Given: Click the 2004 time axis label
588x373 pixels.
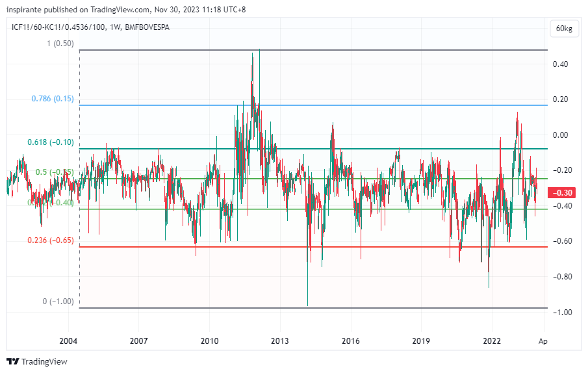Looking at the screenshot, I should [x=68, y=341].
